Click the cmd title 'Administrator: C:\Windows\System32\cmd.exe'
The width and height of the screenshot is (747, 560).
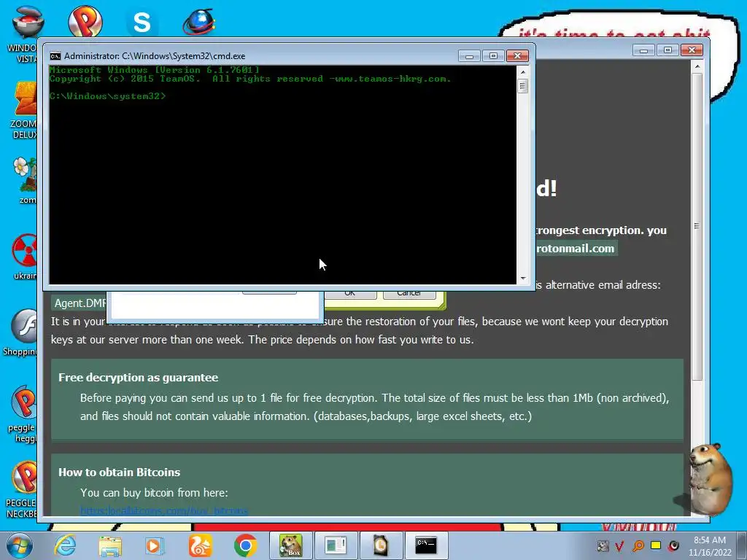click(155, 56)
